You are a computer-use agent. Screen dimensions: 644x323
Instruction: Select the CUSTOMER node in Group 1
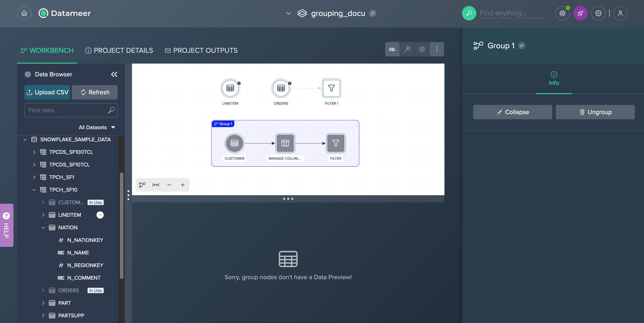click(235, 143)
